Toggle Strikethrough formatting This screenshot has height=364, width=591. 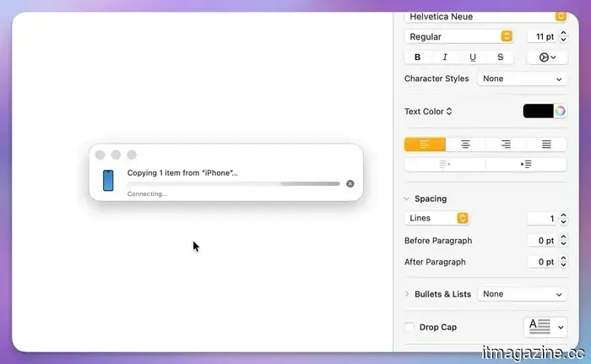[x=500, y=57]
